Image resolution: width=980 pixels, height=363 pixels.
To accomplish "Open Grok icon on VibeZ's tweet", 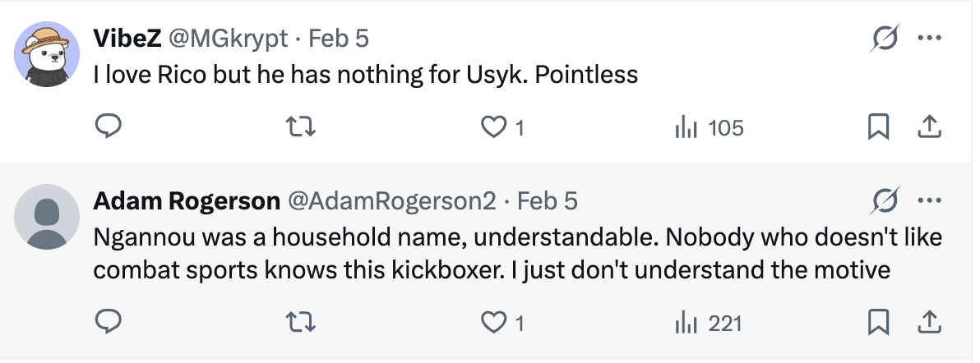I will (x=885, y=39).
